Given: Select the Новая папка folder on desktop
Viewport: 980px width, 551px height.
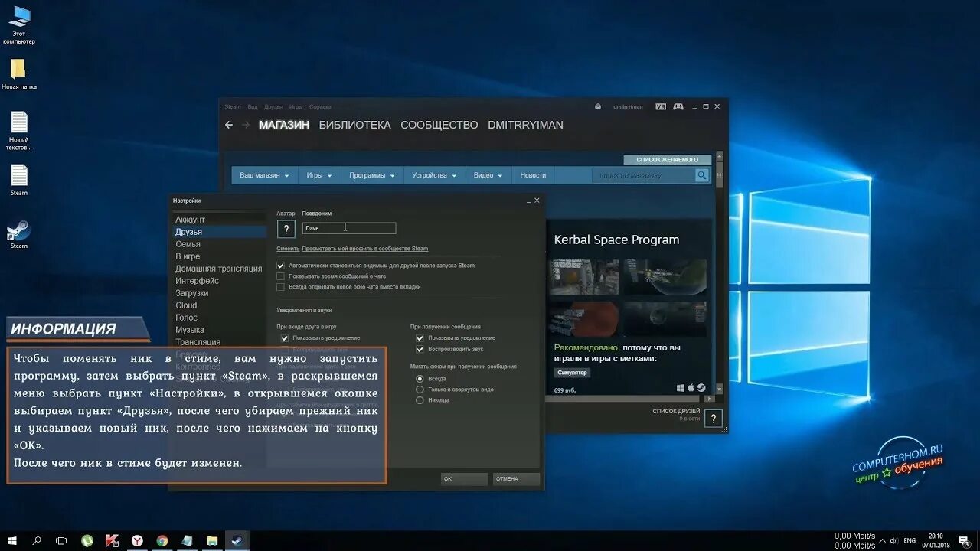Looking at the screenshot, I should pos(18,74).
